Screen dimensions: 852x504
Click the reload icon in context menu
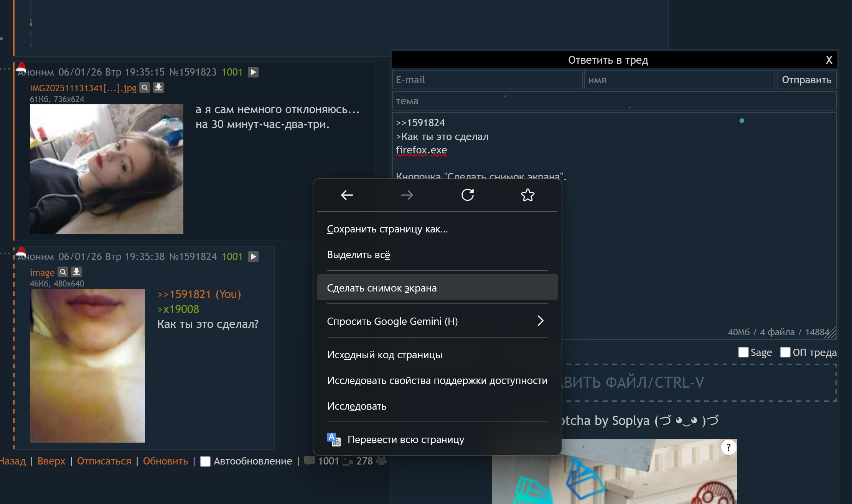tap(467, 195)
